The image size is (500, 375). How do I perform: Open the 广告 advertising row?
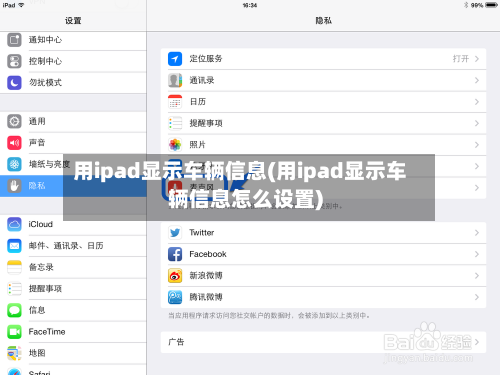pos(323,342)
